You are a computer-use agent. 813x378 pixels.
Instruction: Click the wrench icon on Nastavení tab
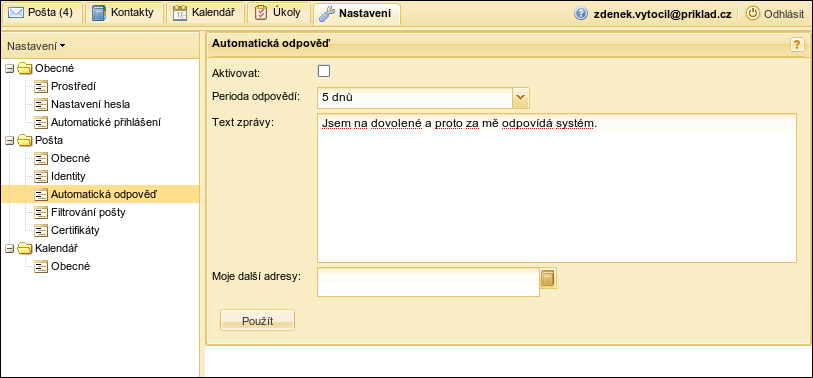pos(327,13)
